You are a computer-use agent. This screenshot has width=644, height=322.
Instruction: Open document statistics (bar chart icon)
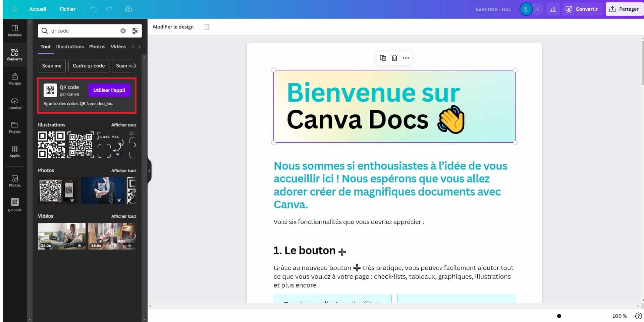tap(553, 9)
